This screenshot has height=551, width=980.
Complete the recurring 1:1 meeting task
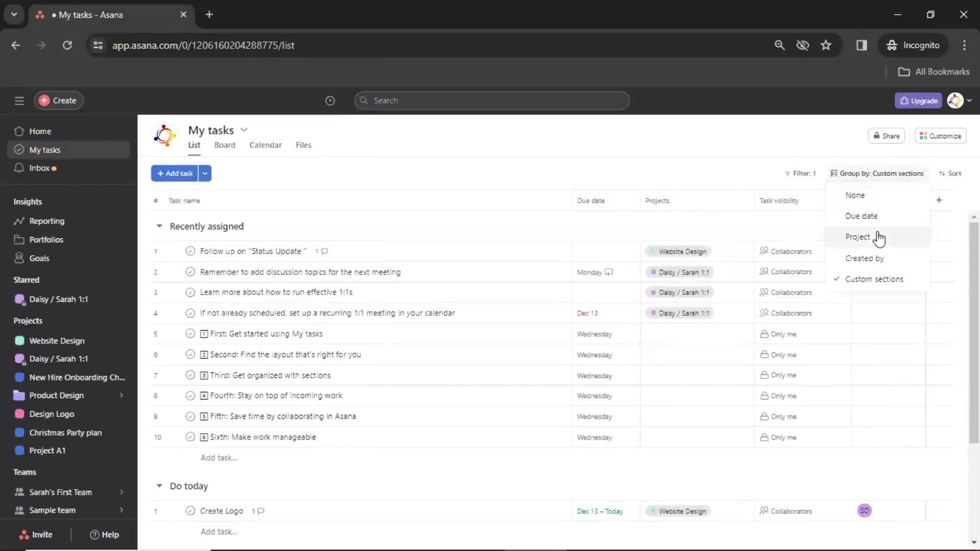pos(190,313)
